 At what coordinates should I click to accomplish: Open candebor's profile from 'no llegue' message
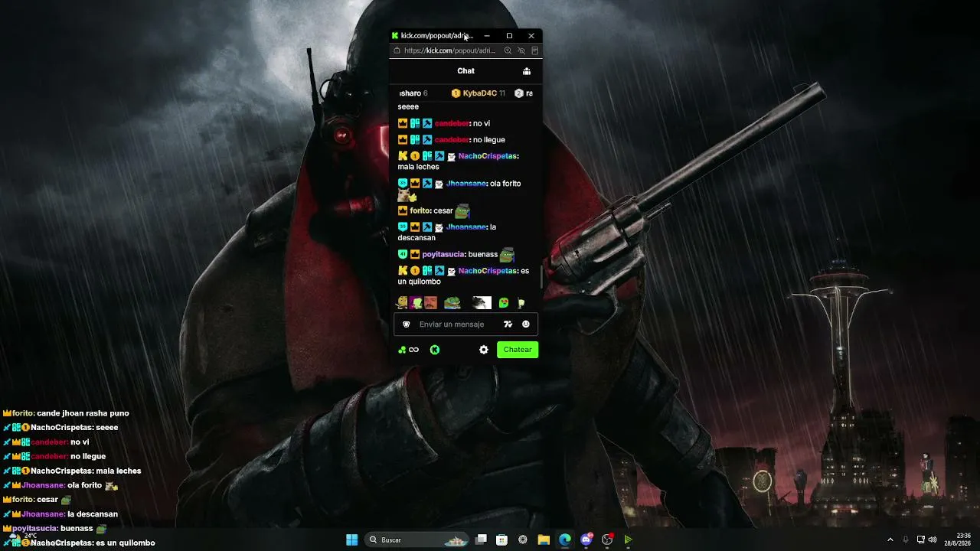click(452, 140)
